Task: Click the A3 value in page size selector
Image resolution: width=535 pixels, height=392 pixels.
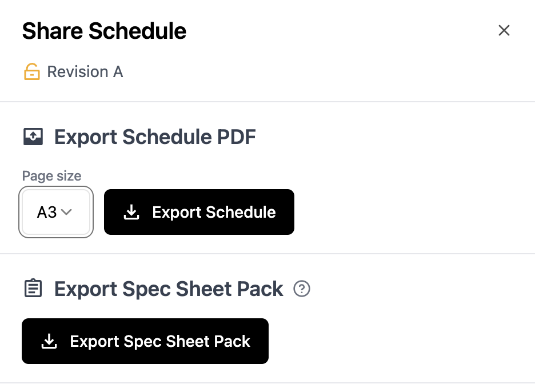Action: 46,213
